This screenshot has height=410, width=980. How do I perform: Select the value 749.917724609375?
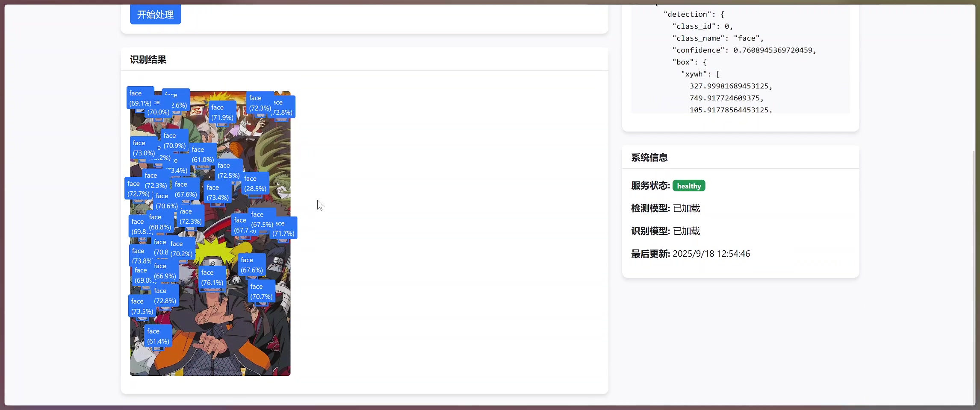[x=724, y=98]
